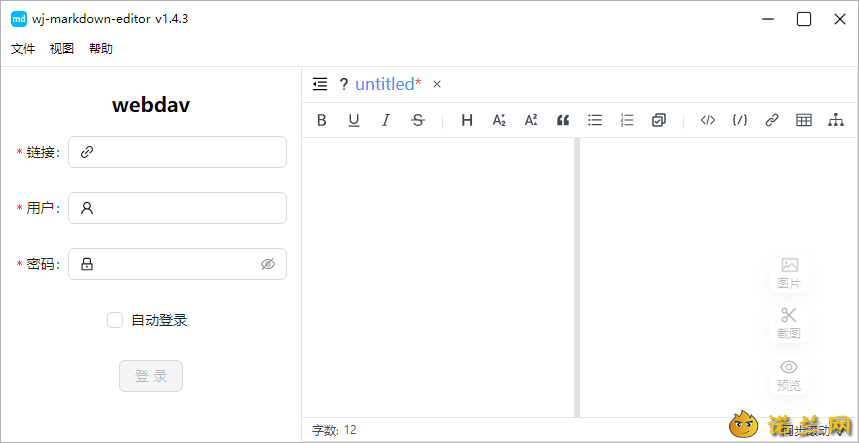The width and height of the screenshot is (859, 443).
Task: Open the 视图 menu
Action: (x=62, y=49)
